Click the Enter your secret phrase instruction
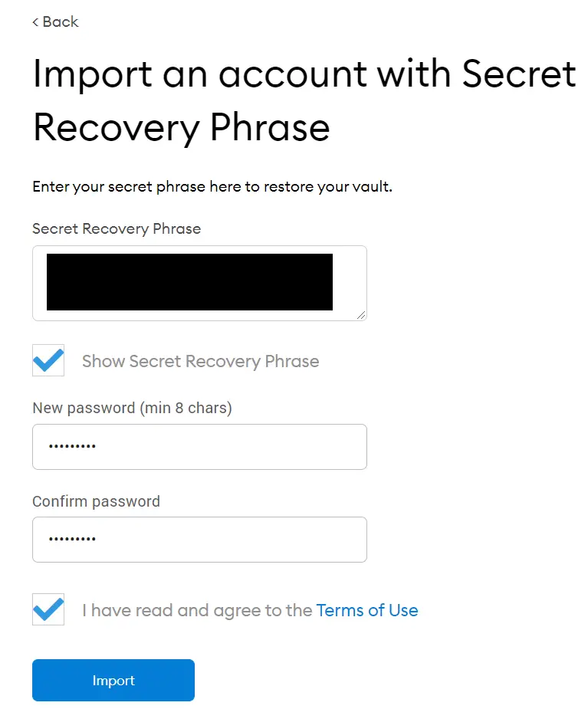Viewport: 588px width, 709px height. coord(212,187)
